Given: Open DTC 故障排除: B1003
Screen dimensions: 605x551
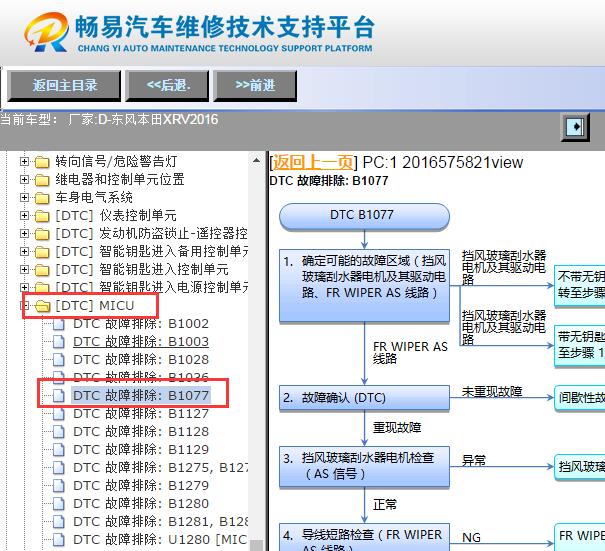Looking at the screenshot, I should click(x=141, y=341).
